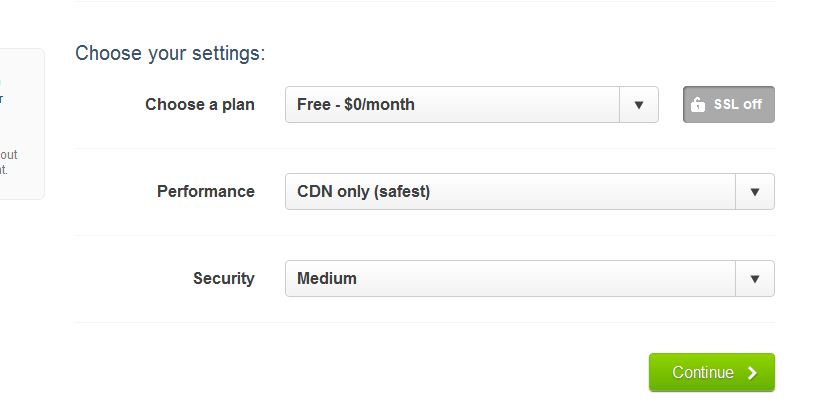Click the "CDN only (safest)" text

pos(364,191)
